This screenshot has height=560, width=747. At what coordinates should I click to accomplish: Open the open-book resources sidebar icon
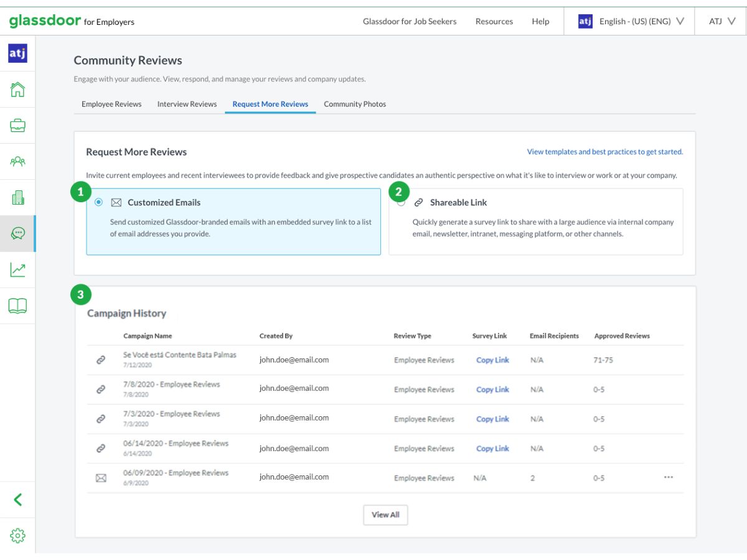click(17, 306)
